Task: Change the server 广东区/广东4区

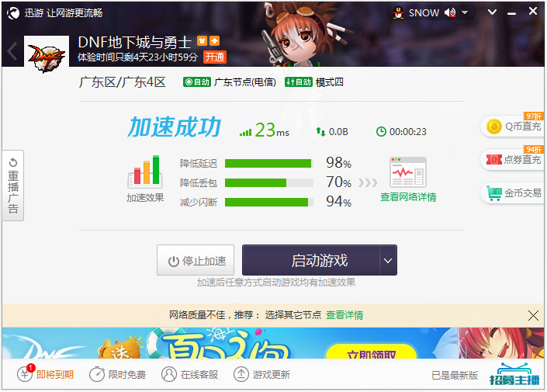Action: (122, 82)
